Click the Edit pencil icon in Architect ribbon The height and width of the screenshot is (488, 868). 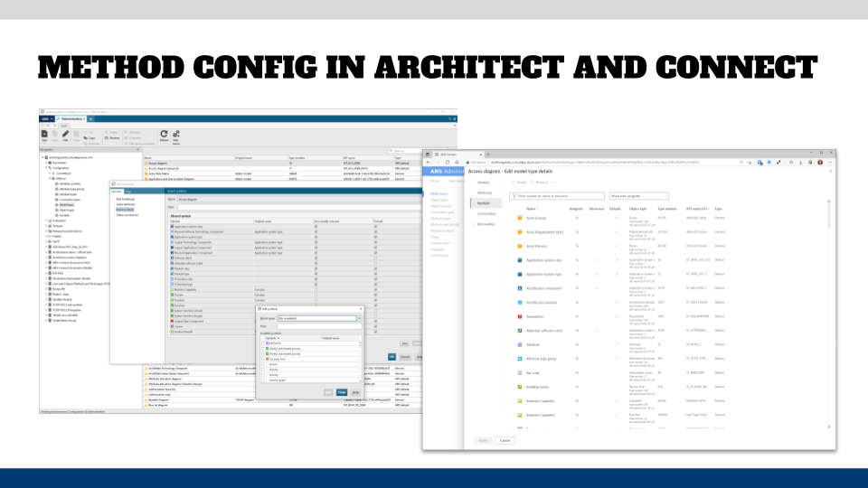pos(65,135)
